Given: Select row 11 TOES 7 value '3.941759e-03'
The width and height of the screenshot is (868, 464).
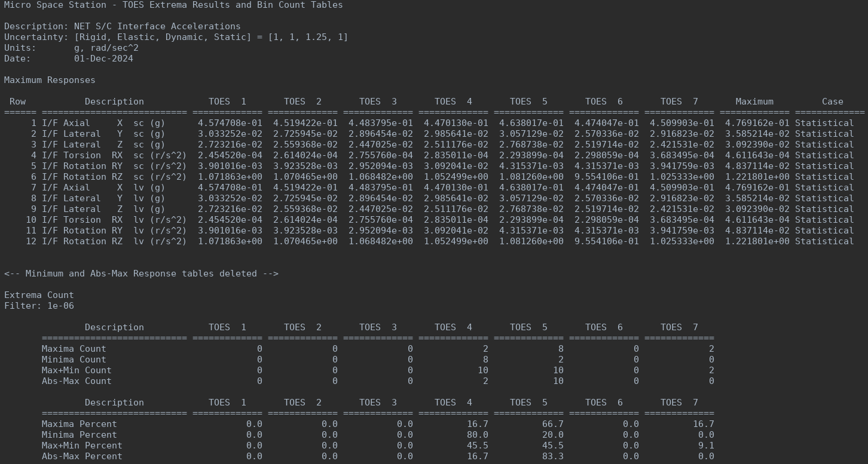Looking at the screenshot, I should [682, 231].
